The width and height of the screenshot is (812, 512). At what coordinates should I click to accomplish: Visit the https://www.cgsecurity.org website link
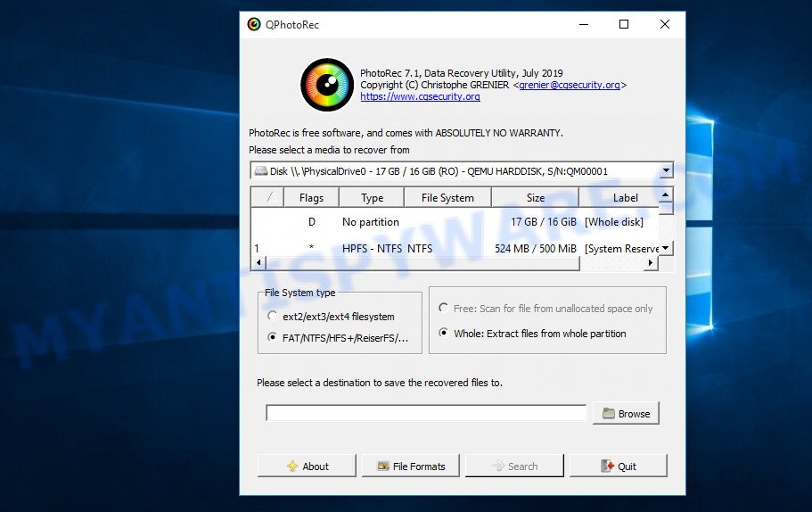(420, 96)
